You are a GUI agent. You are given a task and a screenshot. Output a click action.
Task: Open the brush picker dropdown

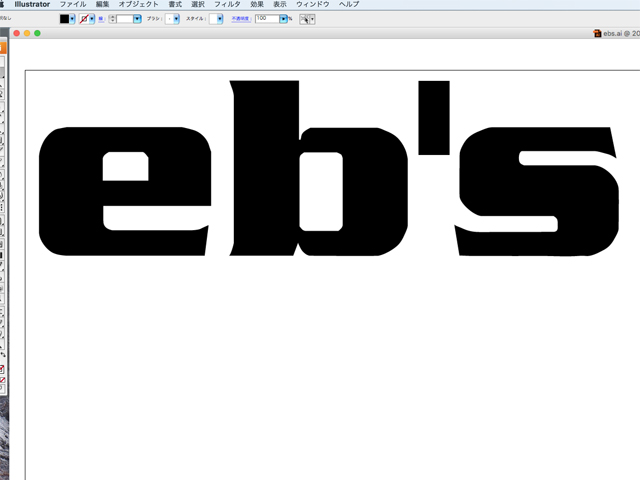tap(176, 18)
